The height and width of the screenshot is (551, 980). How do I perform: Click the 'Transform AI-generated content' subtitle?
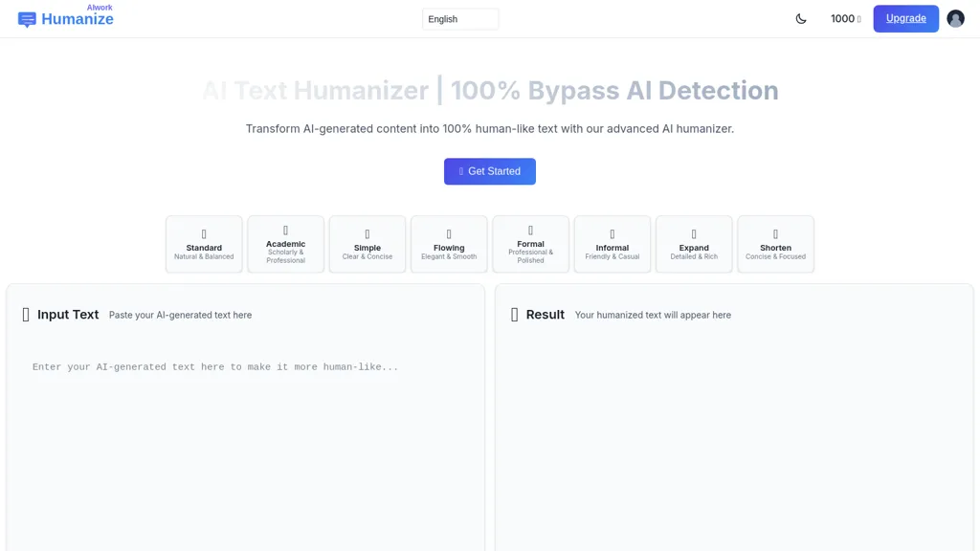[x=489, y=129]
